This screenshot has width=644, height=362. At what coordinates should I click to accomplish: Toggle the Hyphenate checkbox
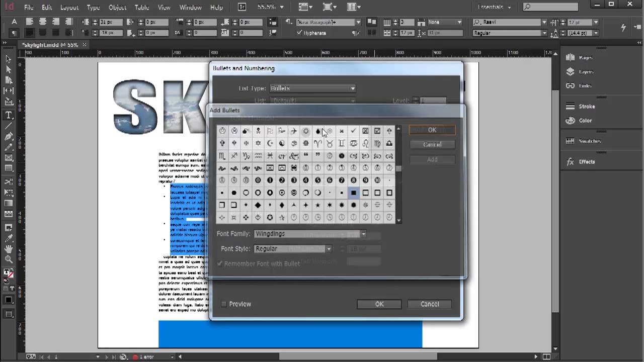(300, 33)
